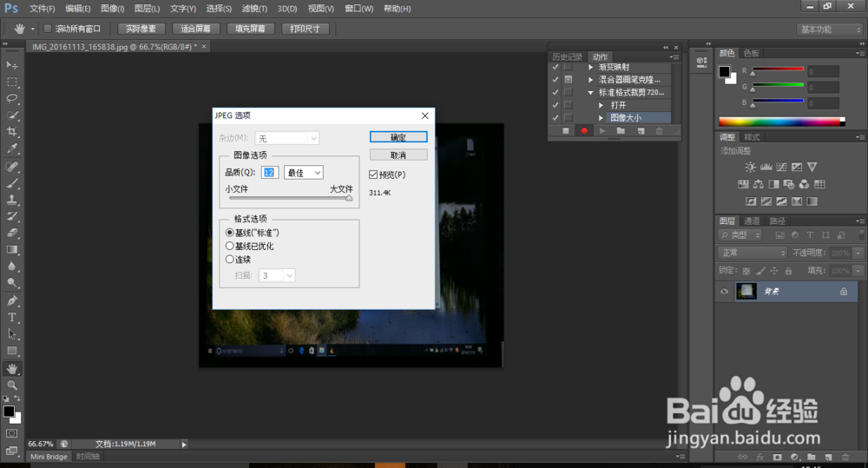Open the Filter menu
Viewport: 868px width, 468px height.
coord(254,9)
